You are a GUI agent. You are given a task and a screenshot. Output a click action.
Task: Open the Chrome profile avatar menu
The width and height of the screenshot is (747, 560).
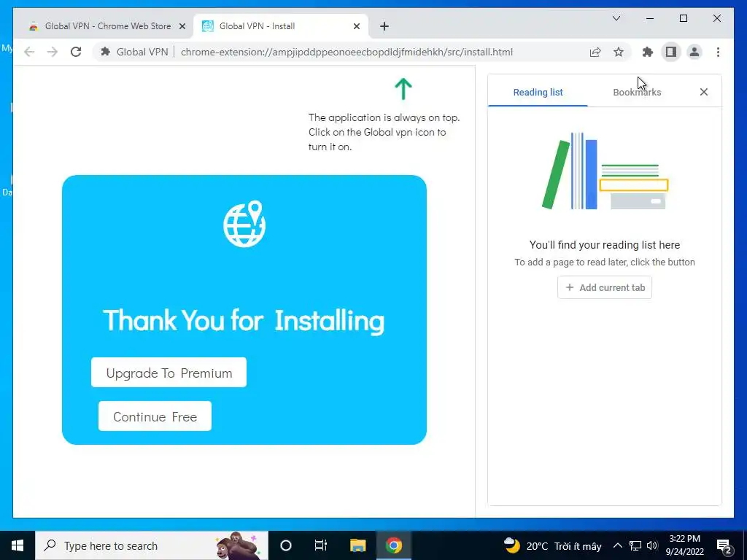click(694, 52)
